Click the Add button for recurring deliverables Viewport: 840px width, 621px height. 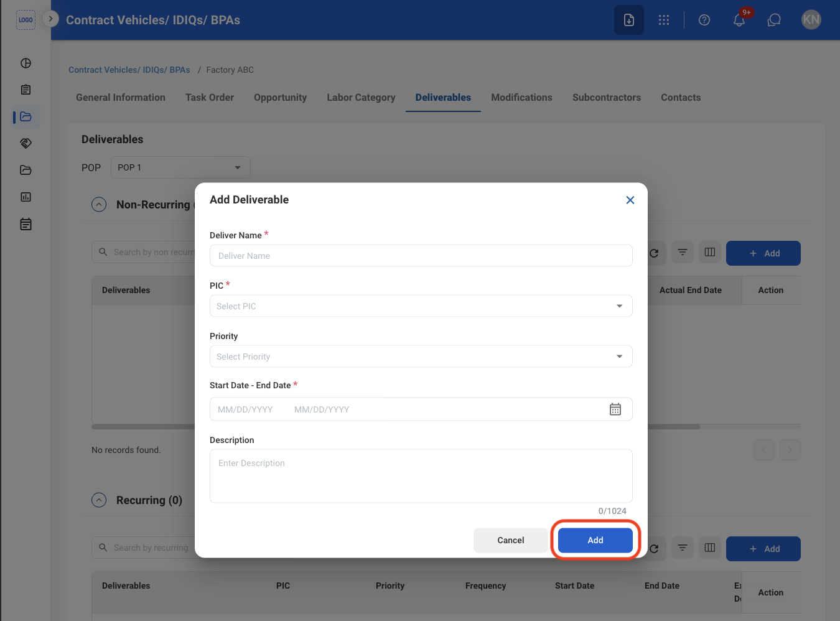tap(763, 549)
